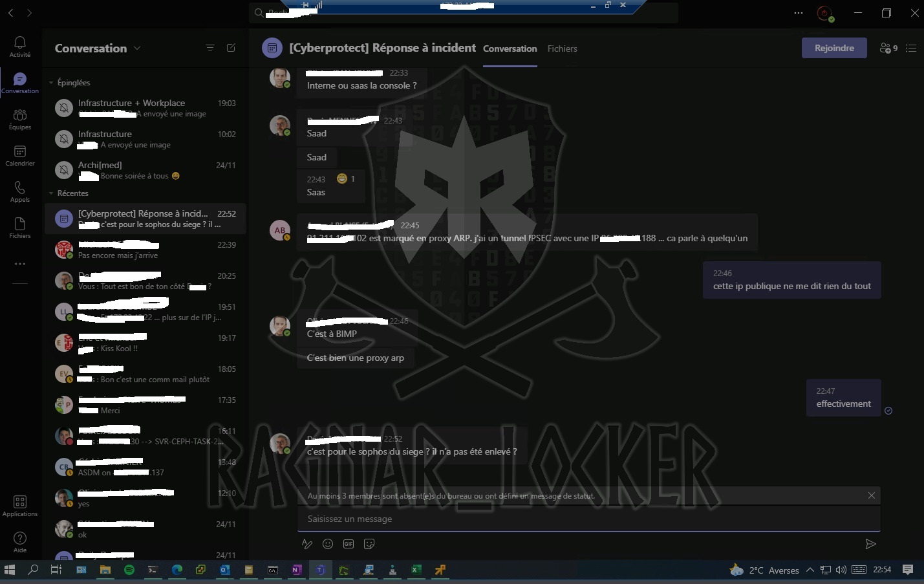Open the Activité feed in sidebar
This screenshot has width=924, height=584.
tap(20, 47)
